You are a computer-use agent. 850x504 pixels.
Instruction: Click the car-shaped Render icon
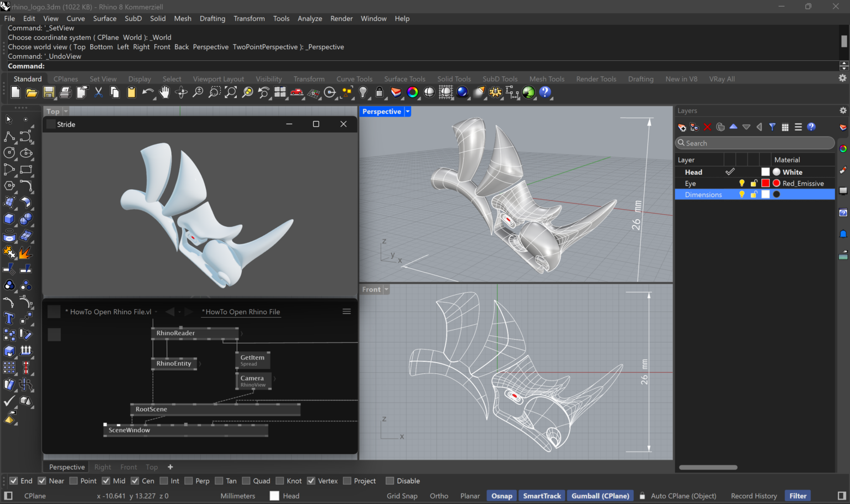[297, 92]
